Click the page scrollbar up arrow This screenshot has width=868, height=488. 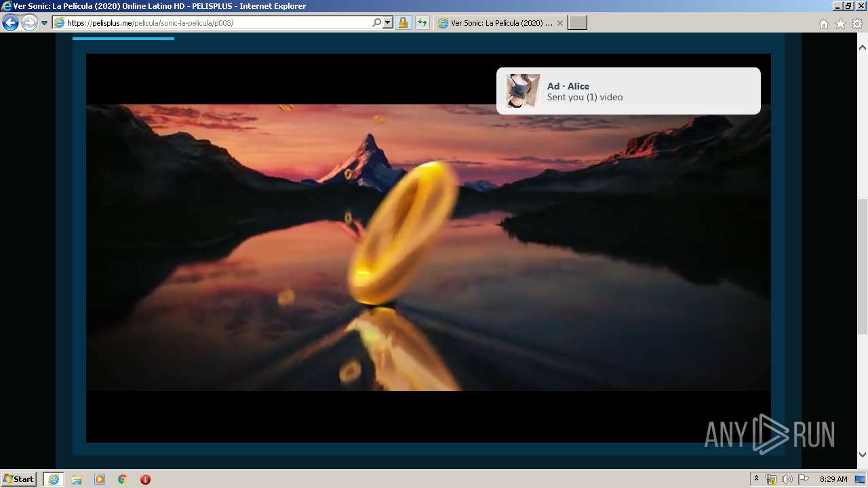click(863, 48)
